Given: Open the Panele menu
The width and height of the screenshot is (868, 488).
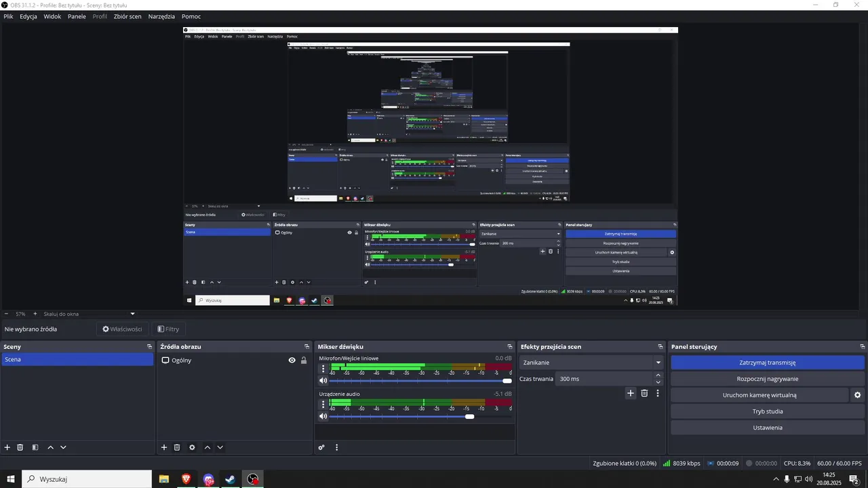Looking at the screenshot, I should (x=77, y=16).
